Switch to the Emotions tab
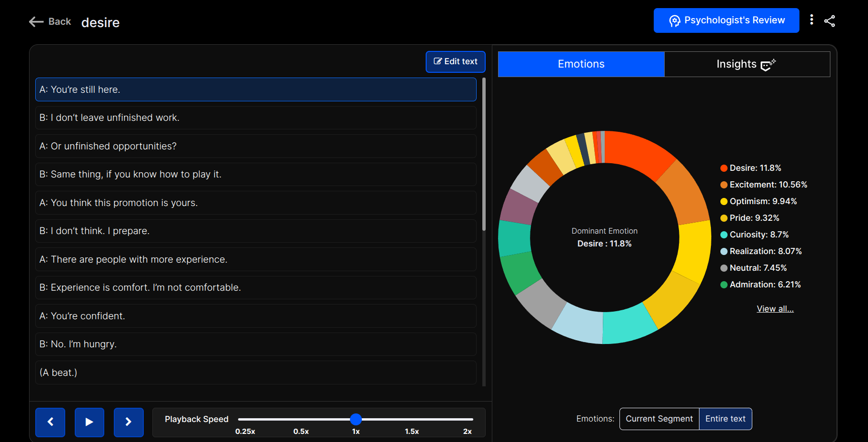The image size is (868, 442). (581, 64)
